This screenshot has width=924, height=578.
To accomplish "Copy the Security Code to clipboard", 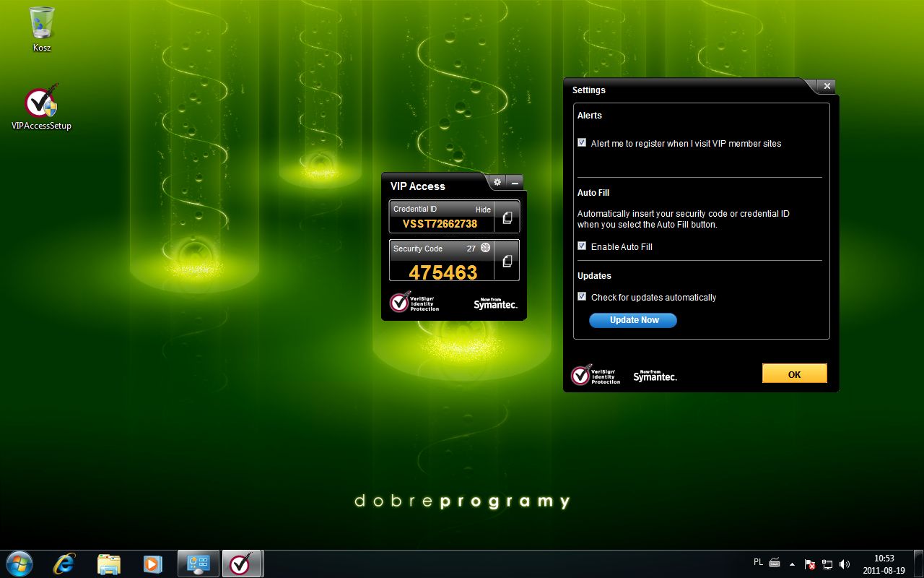I will (507, 261).
